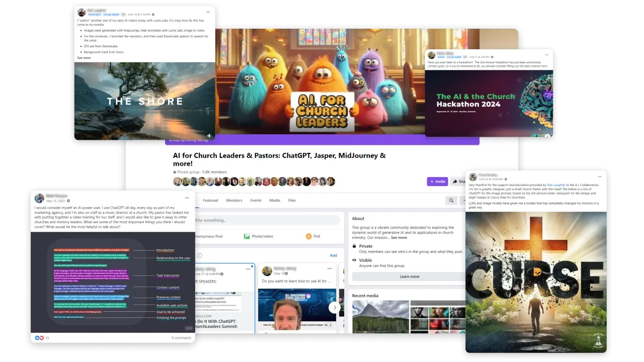Click the 'May 15, 2023' post date
This screenshot has height=362, width=644.
pos(55,201)
